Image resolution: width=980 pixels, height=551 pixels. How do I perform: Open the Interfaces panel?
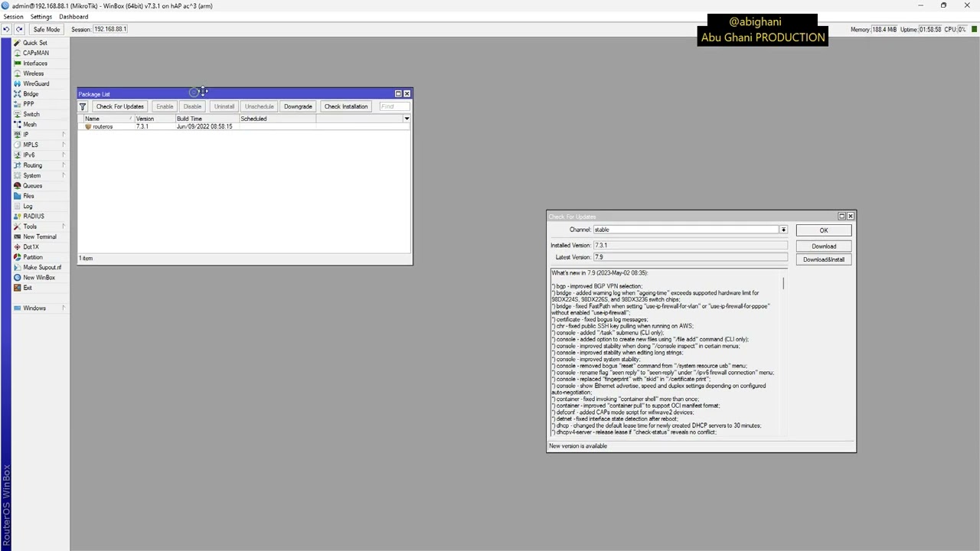(x=35, y=64)
